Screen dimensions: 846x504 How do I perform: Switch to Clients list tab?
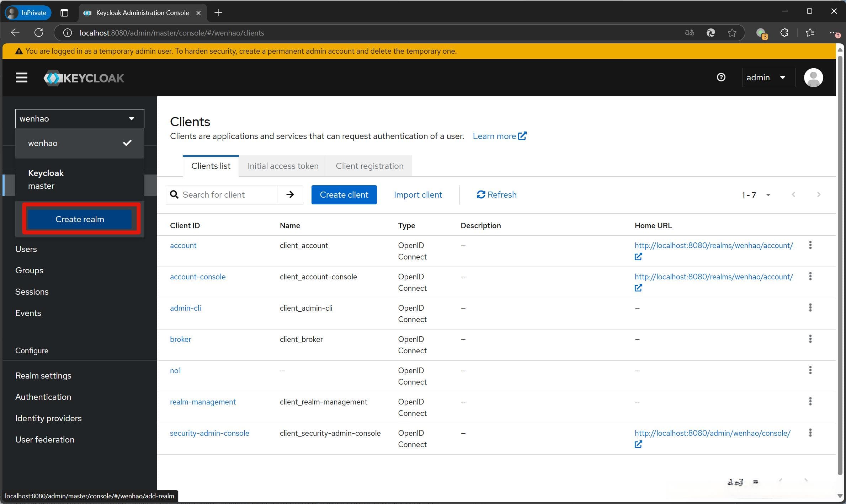[x=211, y=166]
